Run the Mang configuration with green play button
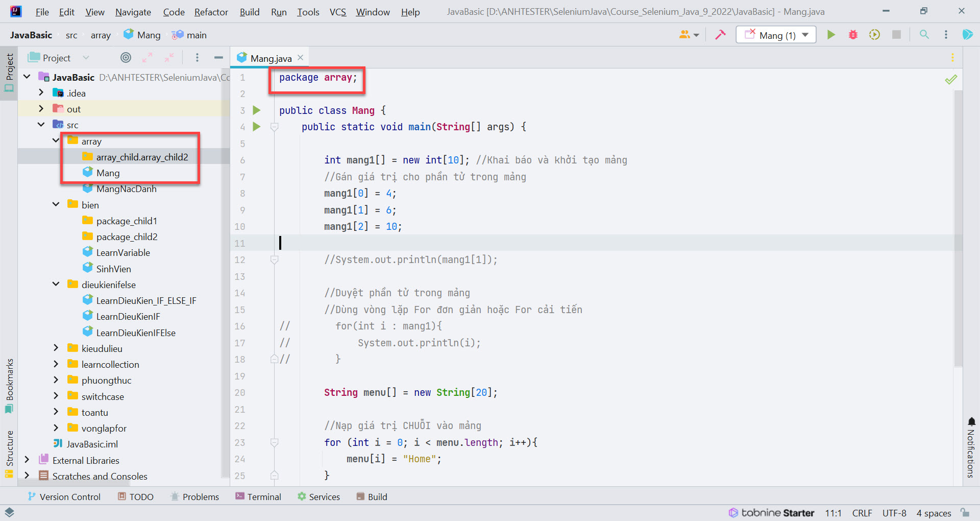This screenshot has height=521, width=980. 831,35
